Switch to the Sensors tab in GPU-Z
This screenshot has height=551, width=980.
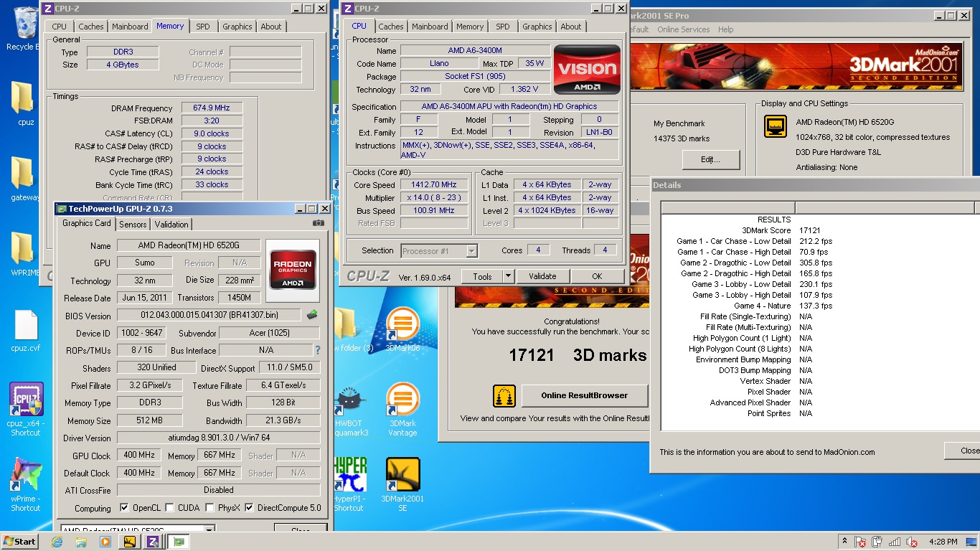point(133,225)
